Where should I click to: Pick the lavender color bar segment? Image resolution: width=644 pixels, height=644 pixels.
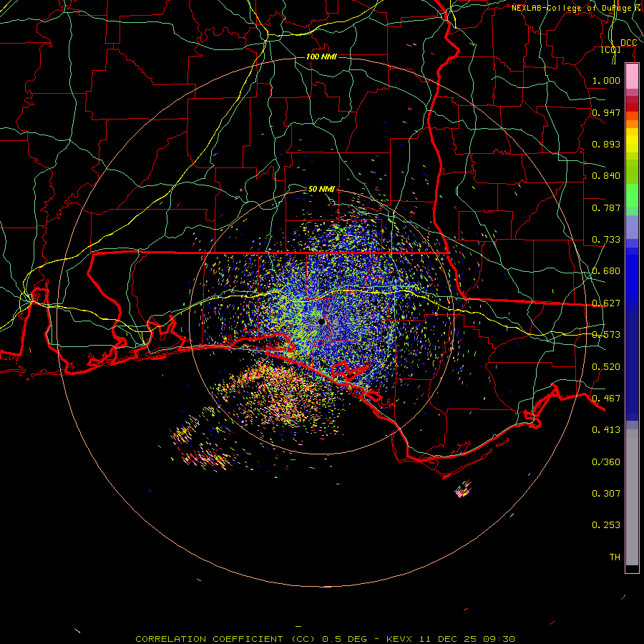coord(632,227)
